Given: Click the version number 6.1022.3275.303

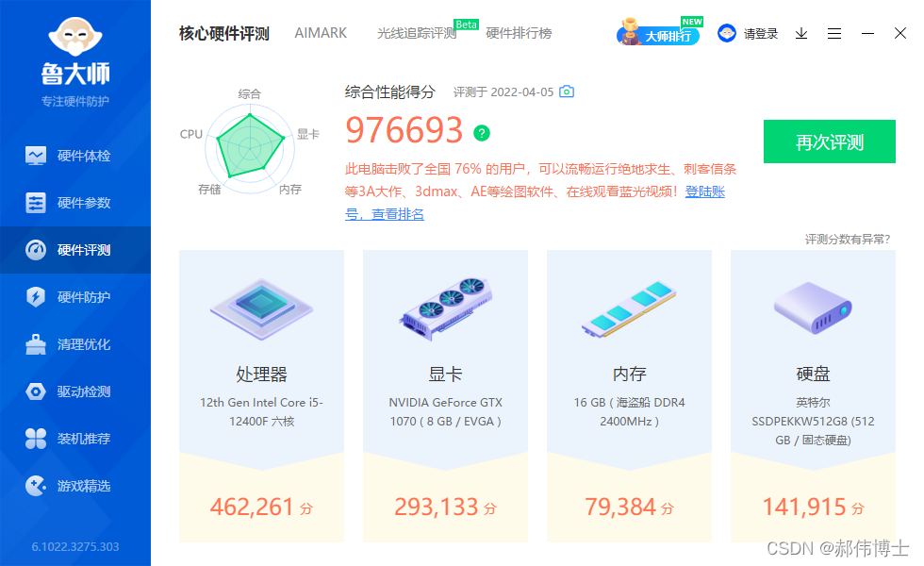Looking at the screenshot, I should 75,546.
